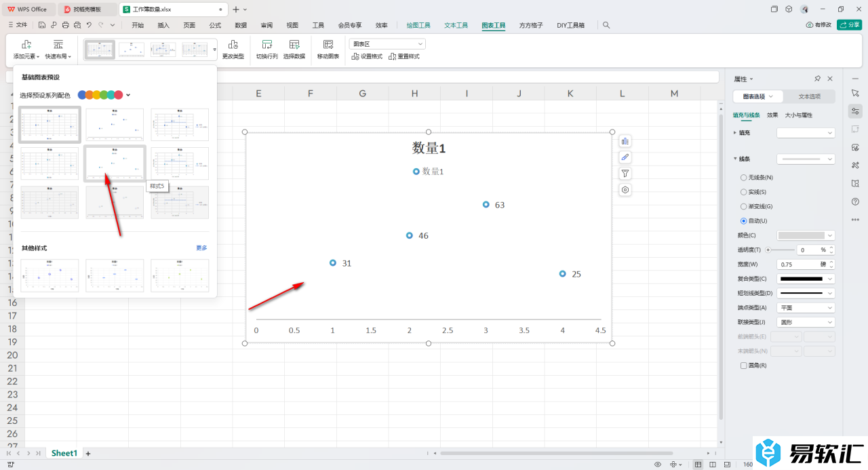Screen dimensions: 868x470
Task: Adjust the 透明度(T) transparency slider
Action: coord(780,250)
